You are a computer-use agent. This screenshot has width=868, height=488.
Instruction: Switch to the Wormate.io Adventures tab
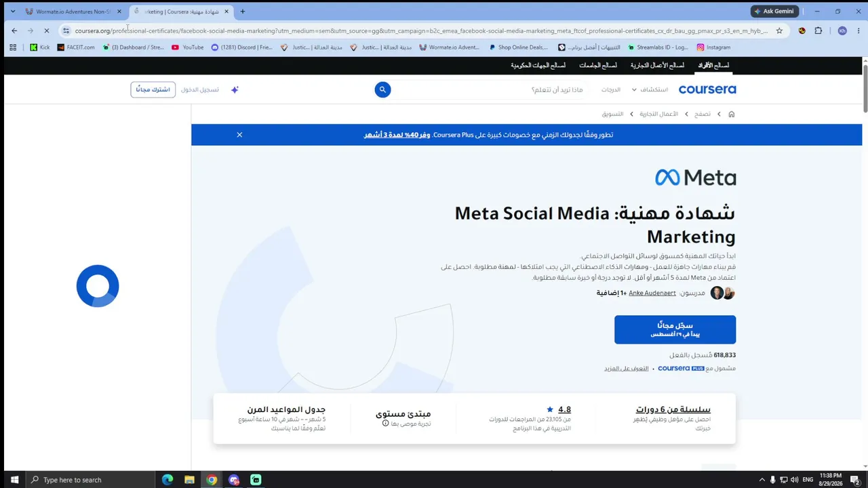tap(68, 12)
